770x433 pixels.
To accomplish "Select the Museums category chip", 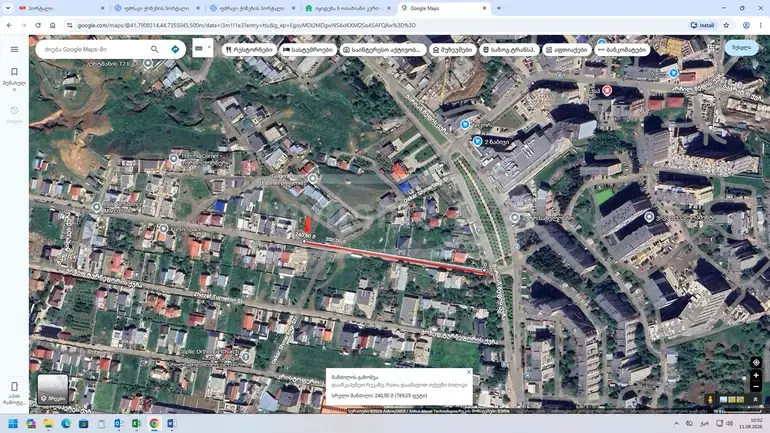I will pos(452,50).
